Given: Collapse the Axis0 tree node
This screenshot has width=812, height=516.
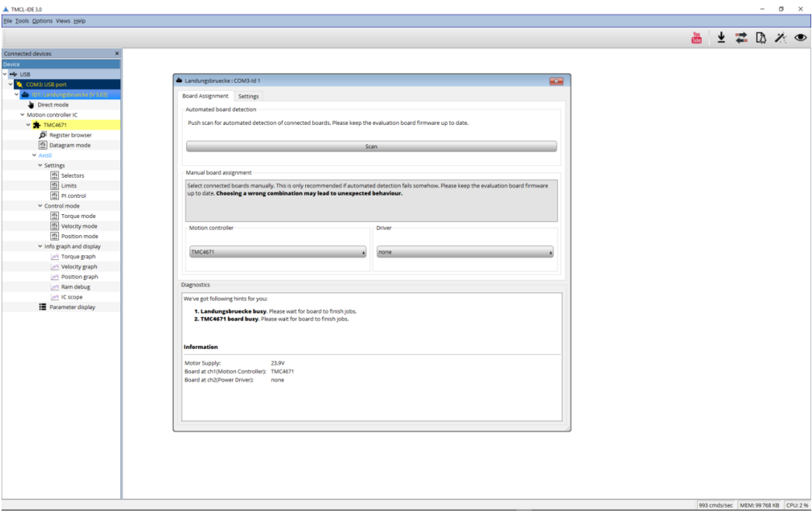Looking at the screenshot, I should point(34,155).
